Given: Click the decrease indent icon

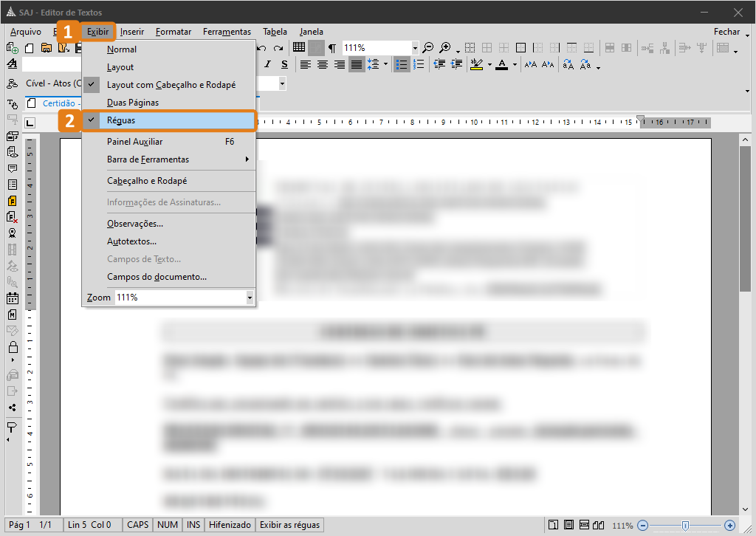Looking at the screenshot, I should 439,64.
